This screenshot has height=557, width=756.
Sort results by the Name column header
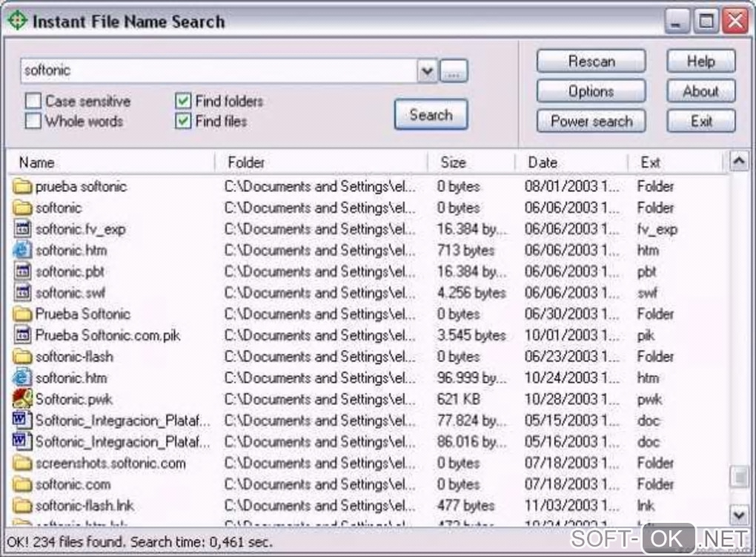111,162
